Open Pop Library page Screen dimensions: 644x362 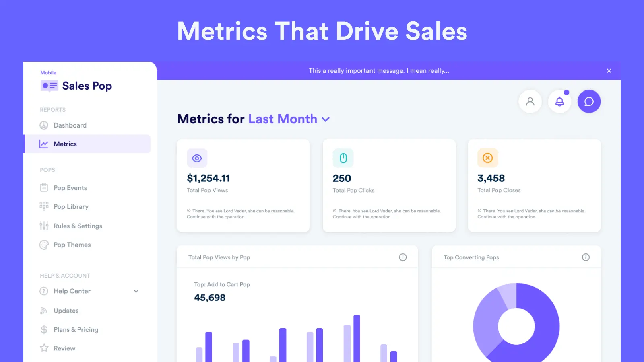pyautogui.click(x=71, y=206)
